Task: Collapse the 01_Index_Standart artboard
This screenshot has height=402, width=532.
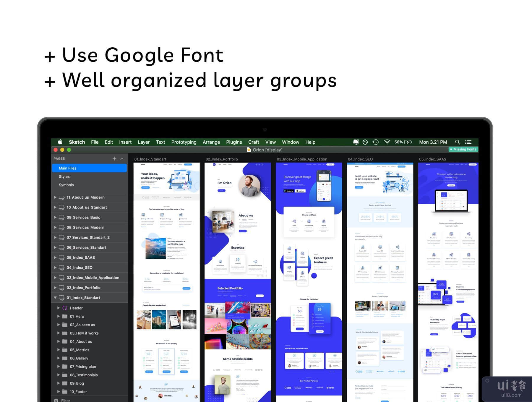Action: [55, 298]
